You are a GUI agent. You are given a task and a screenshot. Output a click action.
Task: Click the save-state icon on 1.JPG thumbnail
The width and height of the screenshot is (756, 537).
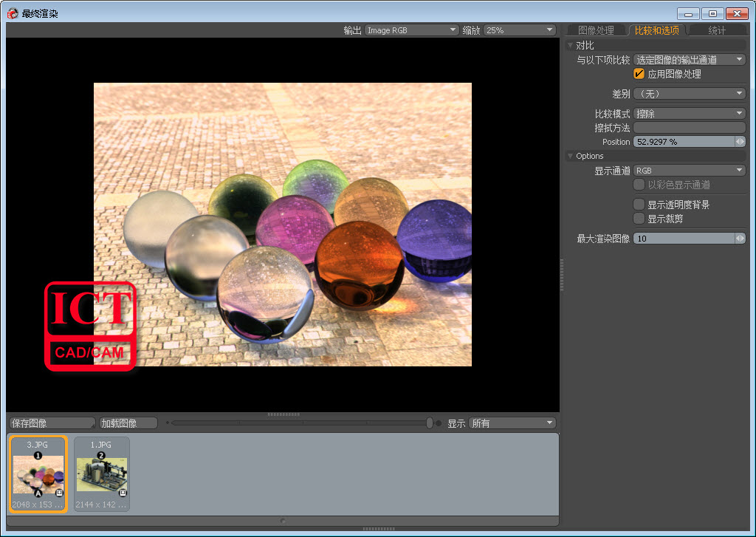click(x=123, y=493)
